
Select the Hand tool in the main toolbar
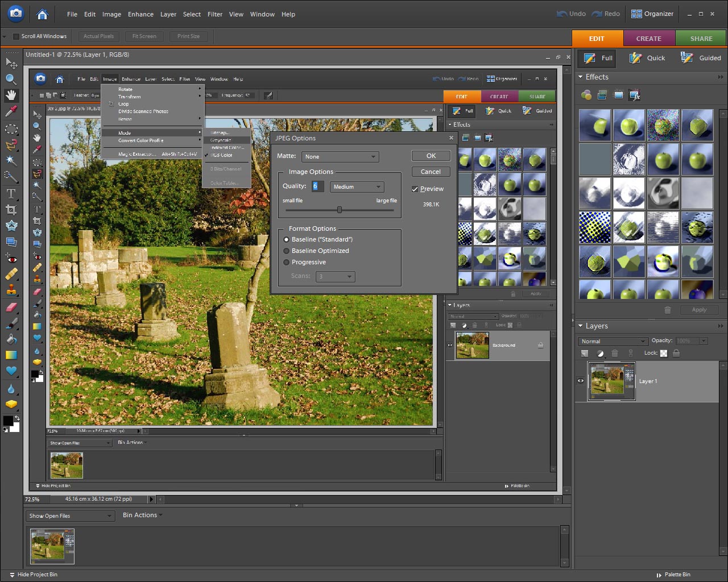(x=11, y=95)
